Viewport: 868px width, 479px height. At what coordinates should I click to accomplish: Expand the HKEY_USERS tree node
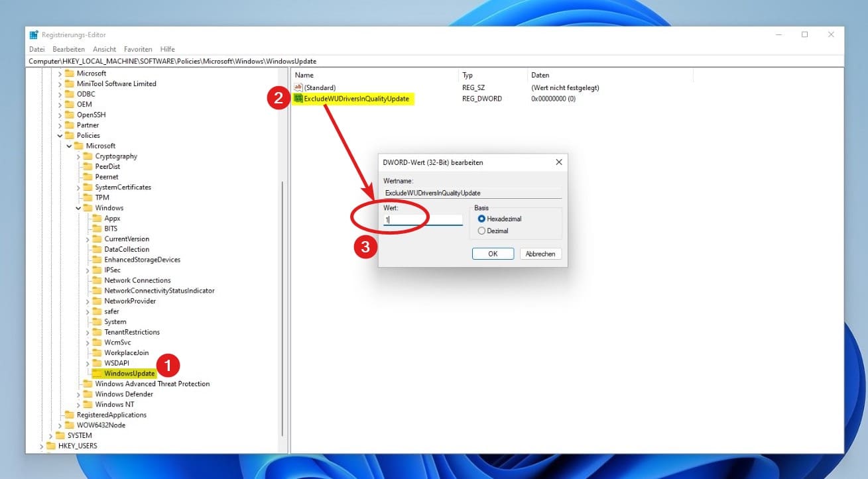[x=42, y=446]
